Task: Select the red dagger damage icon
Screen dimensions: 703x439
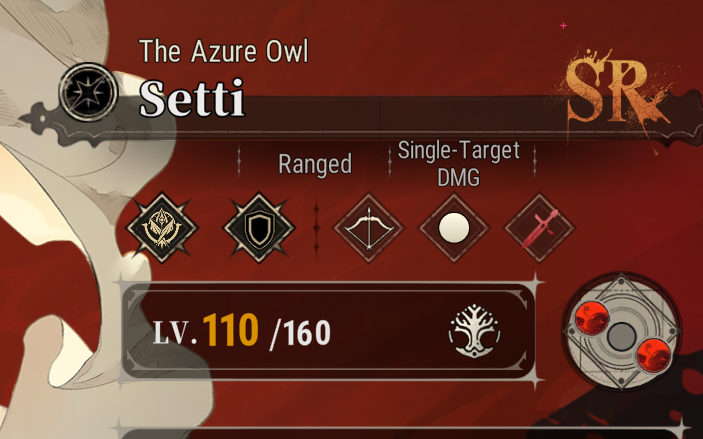Action: pyautogui.click(x=540, y=227)
